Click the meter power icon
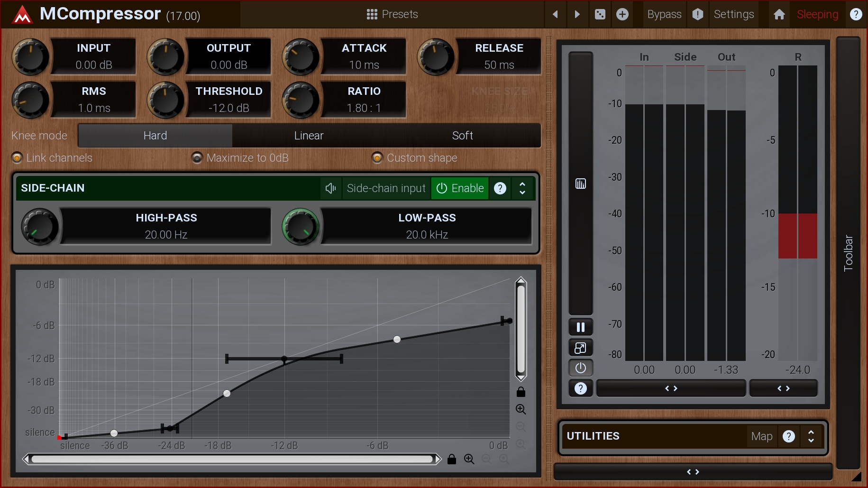Viewport: 868px width, 488px height. [580, 368]
